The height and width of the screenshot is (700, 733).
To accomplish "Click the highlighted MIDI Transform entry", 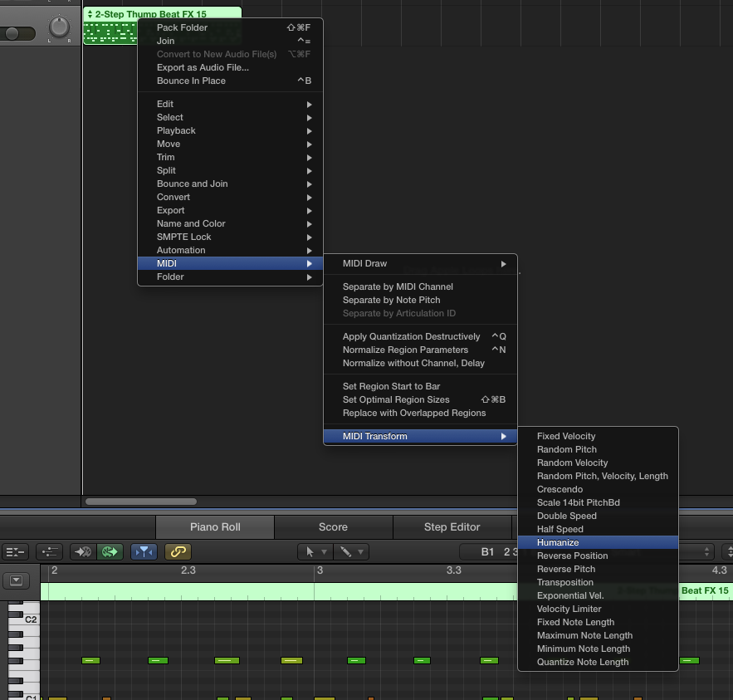I will pos(420,436).
